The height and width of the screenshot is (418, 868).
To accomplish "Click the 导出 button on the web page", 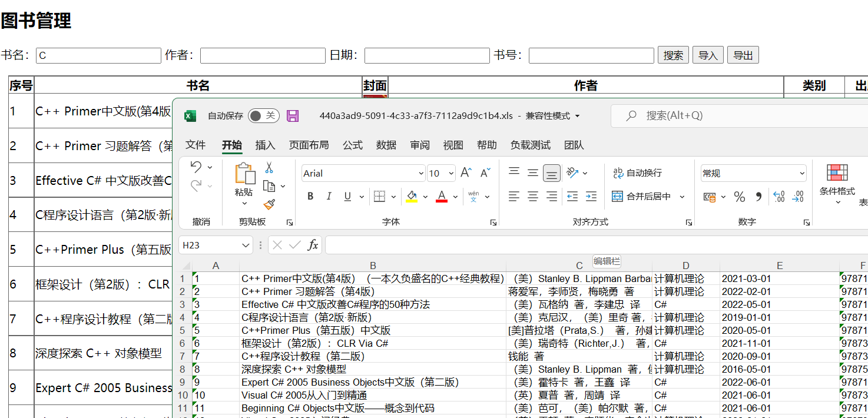I will coord(743,55).
